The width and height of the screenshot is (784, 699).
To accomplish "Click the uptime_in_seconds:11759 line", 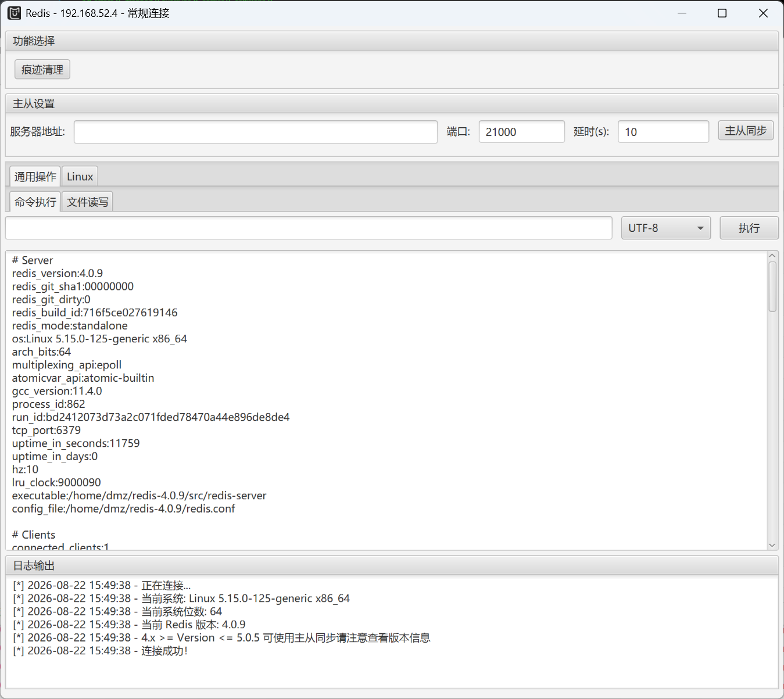I will click(x=76, y=443).
